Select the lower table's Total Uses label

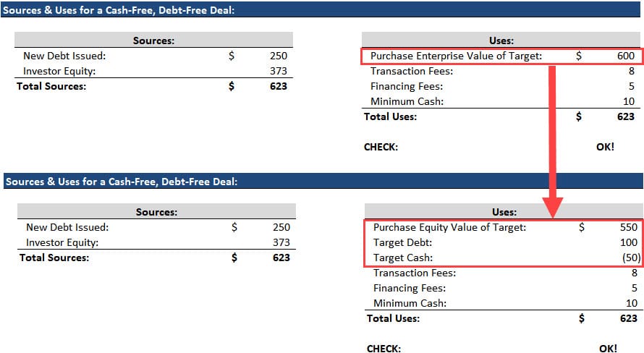393,318
